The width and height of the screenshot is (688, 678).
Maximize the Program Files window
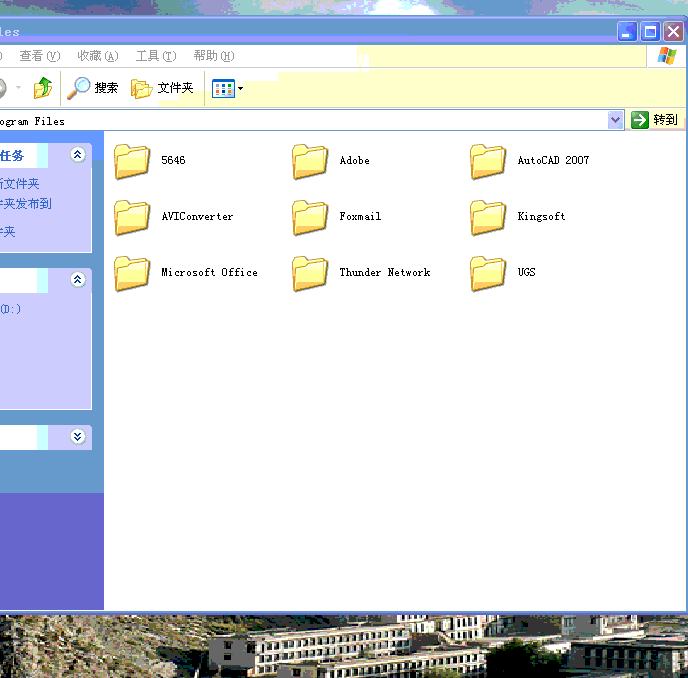[650, 32]
